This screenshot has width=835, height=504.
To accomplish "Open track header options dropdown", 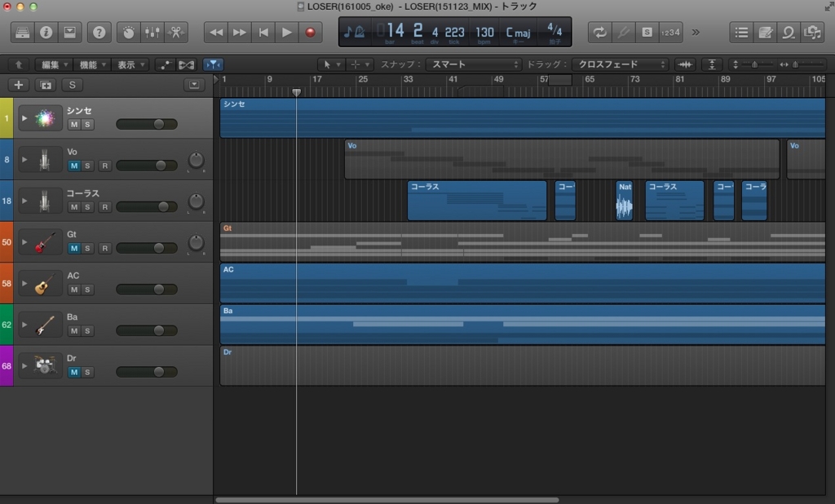I will point(194,85).
